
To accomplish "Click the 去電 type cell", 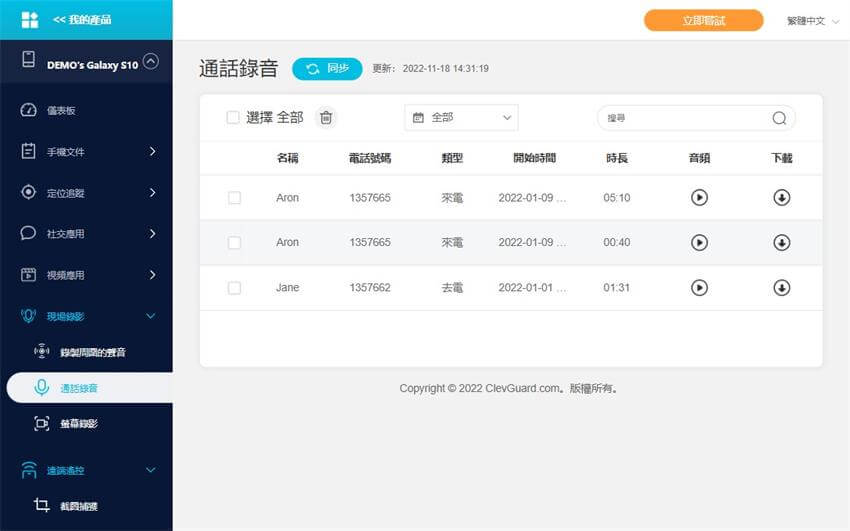I will coord(452,288).
